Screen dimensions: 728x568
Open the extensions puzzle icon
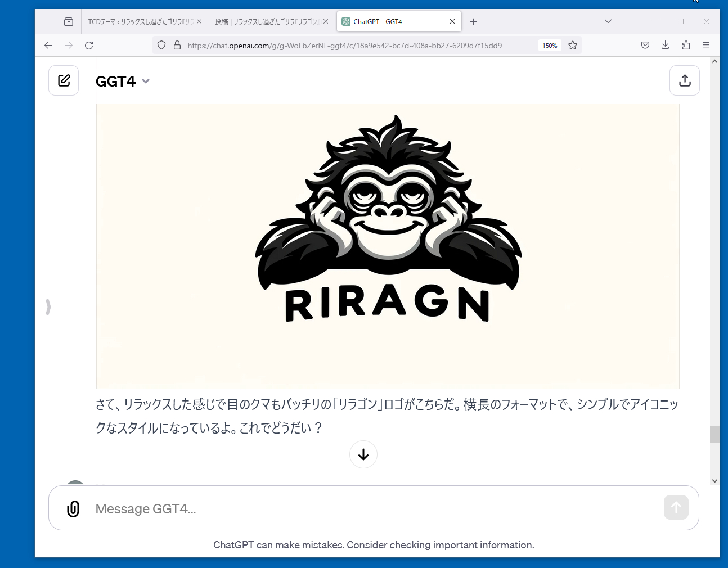tap(686, 46)
